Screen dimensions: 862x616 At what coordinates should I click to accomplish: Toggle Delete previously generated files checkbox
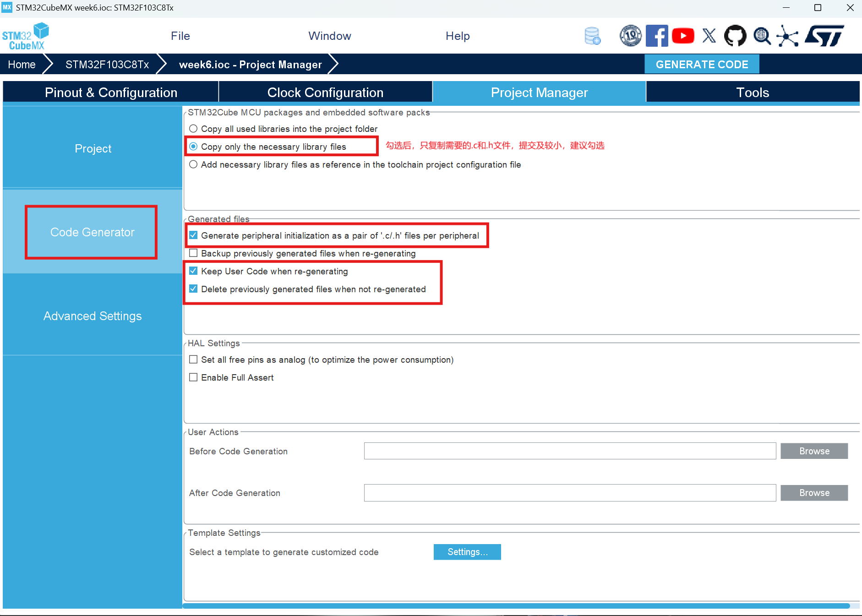(x=193, y=289)
